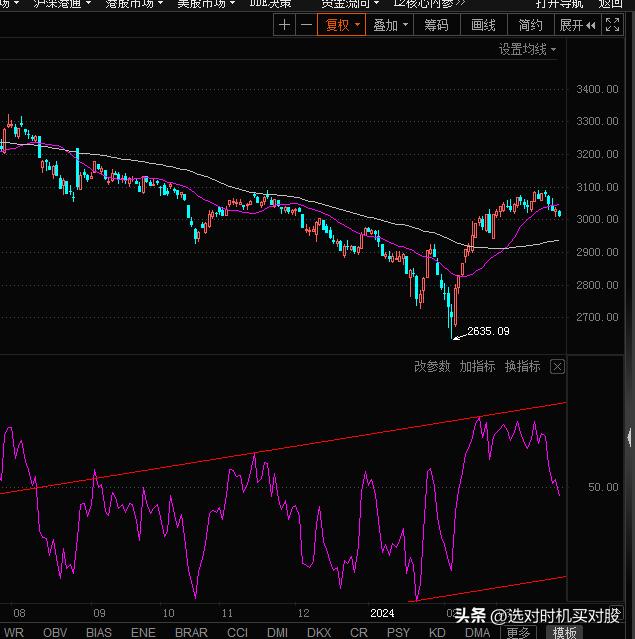The image size is (635, 639).
Task: Zoom in chart with plus button
Action: tap(284, 25)
